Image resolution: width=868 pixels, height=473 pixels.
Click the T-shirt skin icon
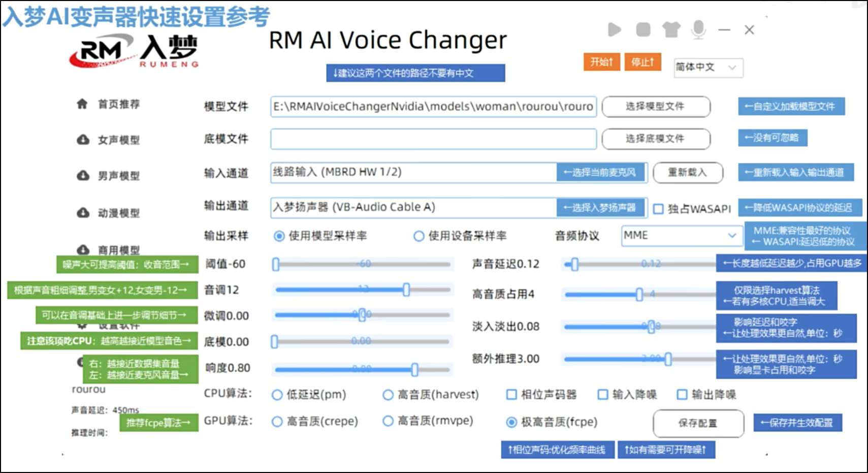pos(671,30)
